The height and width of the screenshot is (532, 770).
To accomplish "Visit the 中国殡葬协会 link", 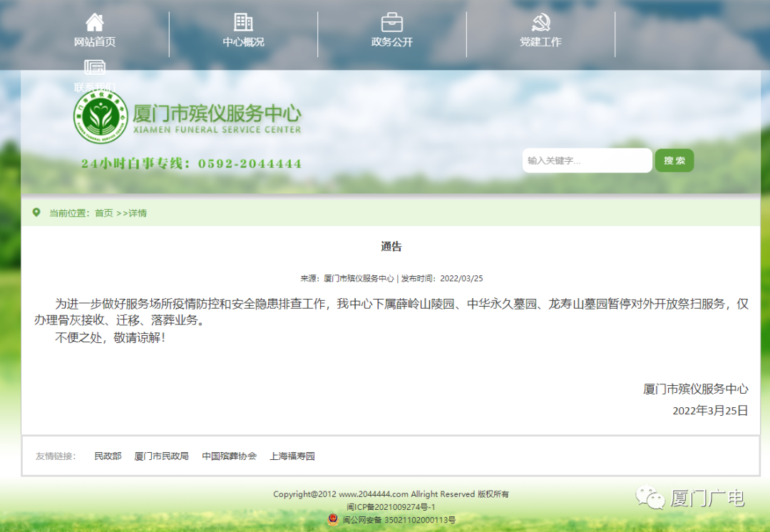I will point(229,456).
